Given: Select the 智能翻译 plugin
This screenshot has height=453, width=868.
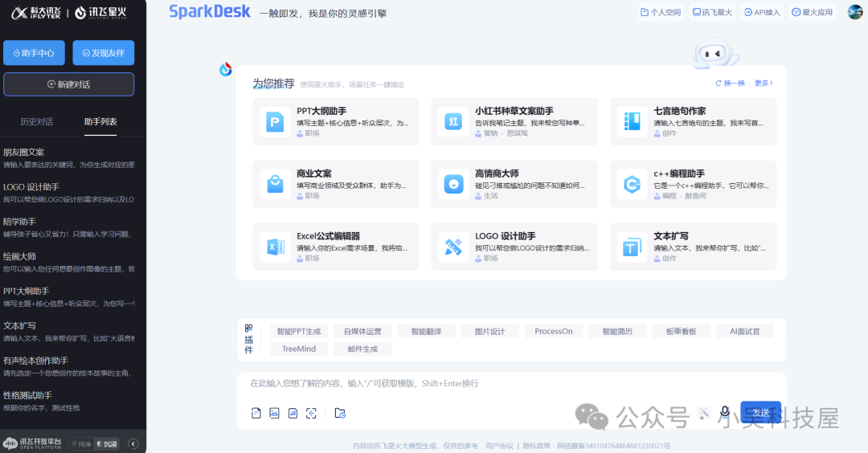Looking at the screenshot, I should 426,331.
